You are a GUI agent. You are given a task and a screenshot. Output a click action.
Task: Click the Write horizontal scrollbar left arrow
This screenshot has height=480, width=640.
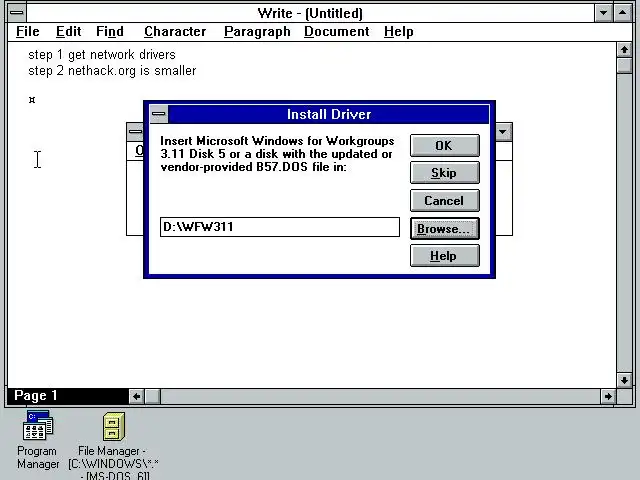(137, 396)
